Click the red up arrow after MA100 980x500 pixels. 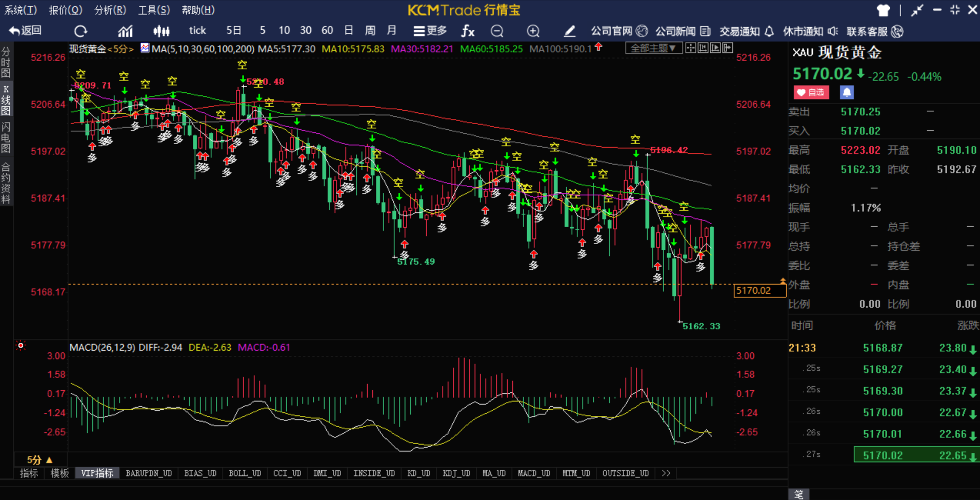tap(598, 48)
